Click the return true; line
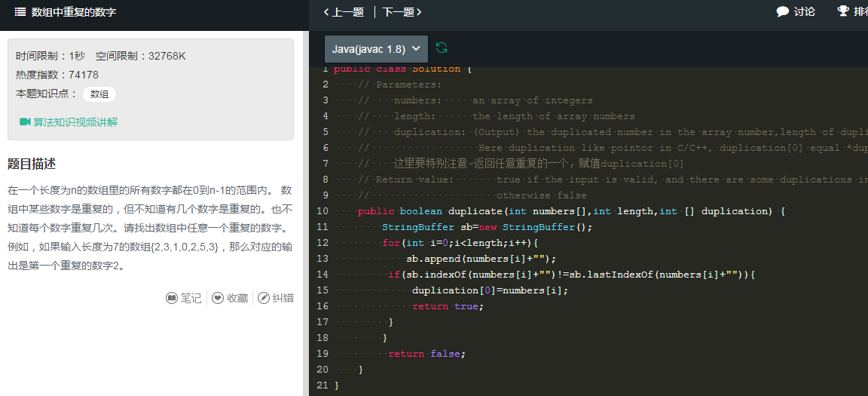Viewport: 868px width, 396px height. tap(448, 305)
